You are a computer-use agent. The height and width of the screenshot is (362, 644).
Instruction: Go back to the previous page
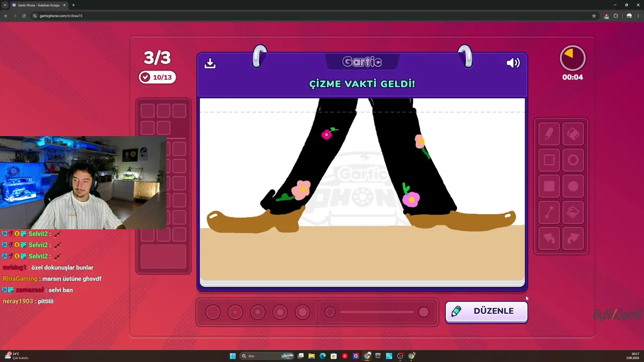[x=6, y=16]
